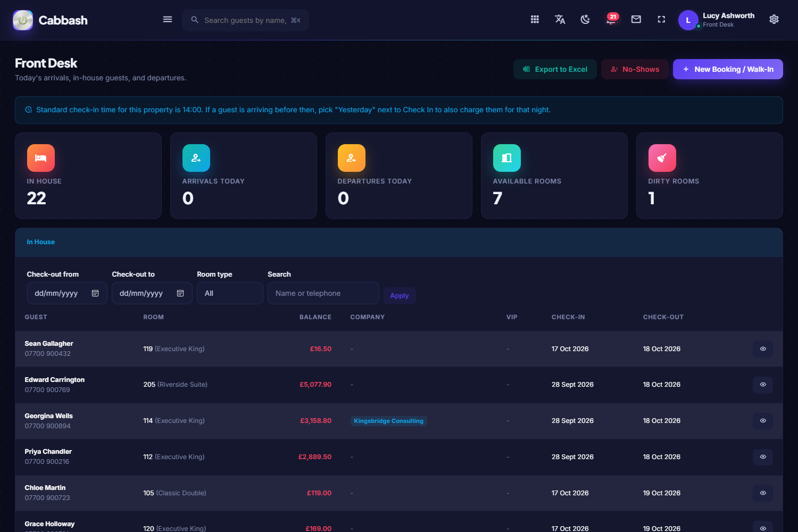The width and height of the screenshot is (798, 532).
Task: Click Export to Excel button
Action: [555, 69]
